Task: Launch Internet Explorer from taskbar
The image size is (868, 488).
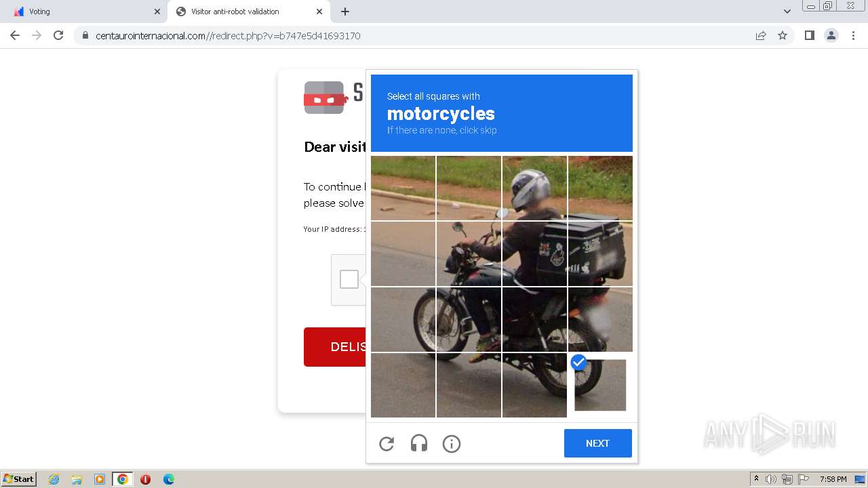Action: click(54, 479)
